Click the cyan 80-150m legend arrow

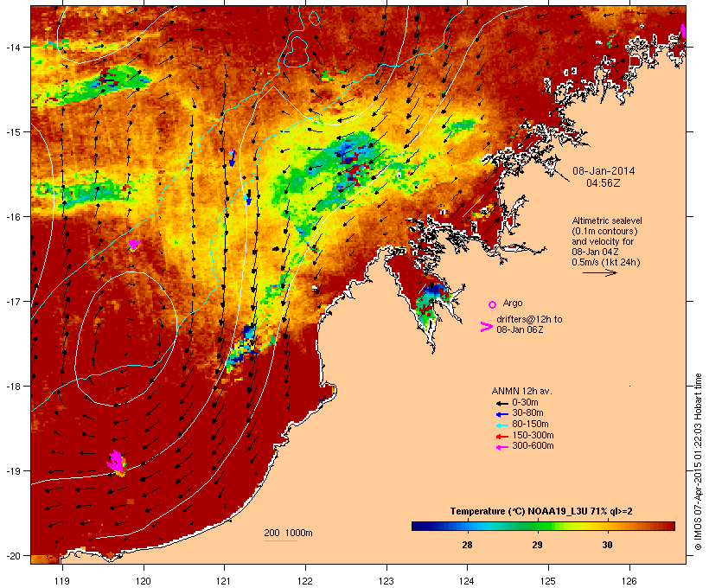point(501,425)
